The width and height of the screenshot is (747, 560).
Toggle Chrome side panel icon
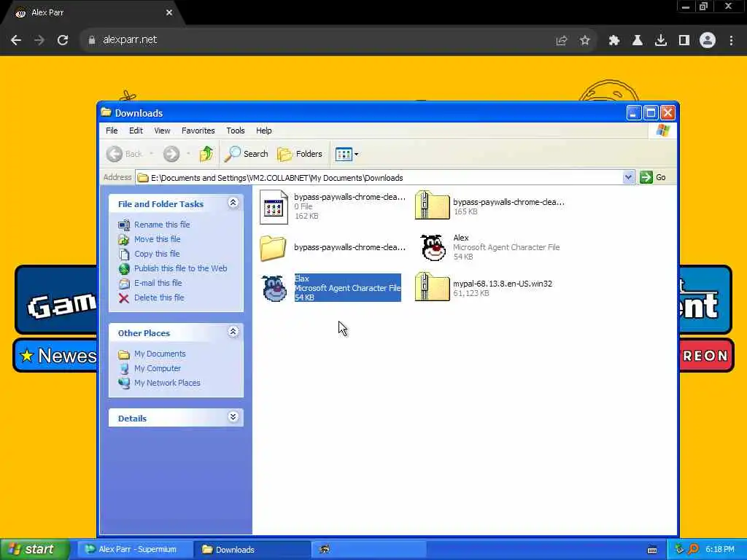(684, 41)
